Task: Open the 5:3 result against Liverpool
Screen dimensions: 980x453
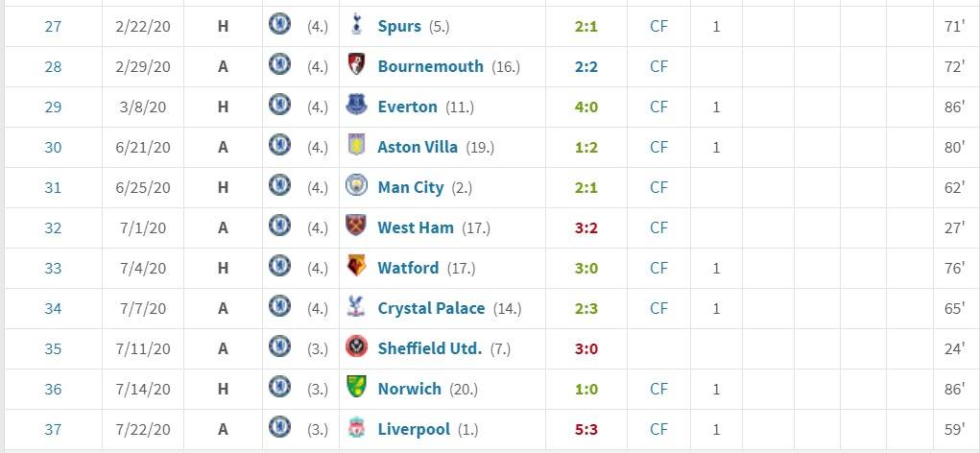Action: tap(586, 429)
